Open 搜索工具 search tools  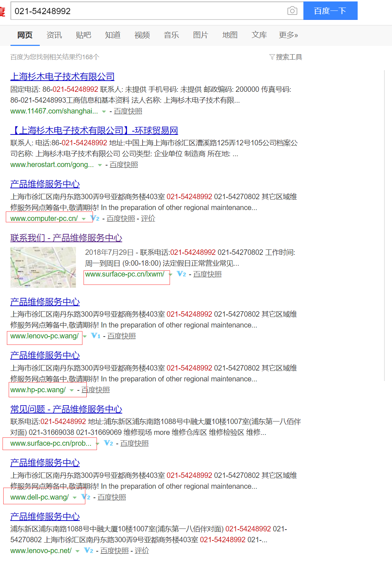click(286, 57)
